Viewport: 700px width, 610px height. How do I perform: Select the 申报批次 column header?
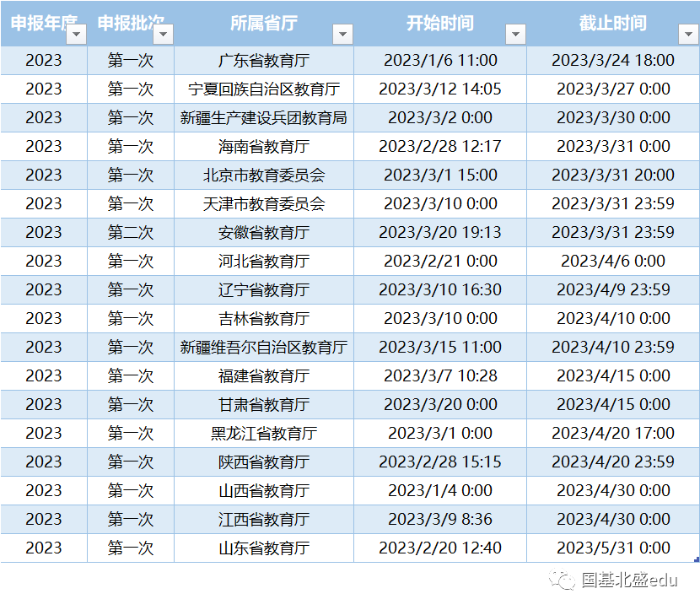pyautogui.click(x=127, y=24)
